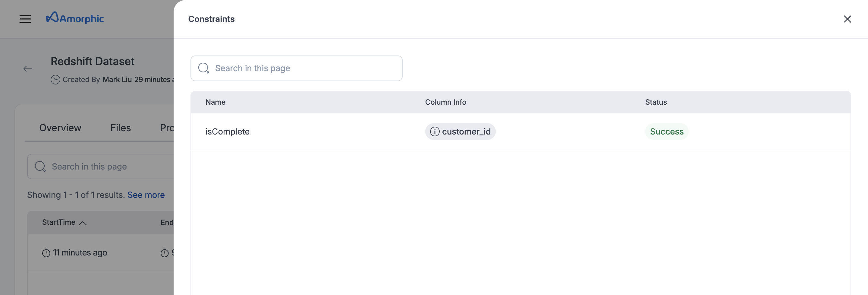Viewport: 868px width, 295px height.
Task: Open the Status column header
Action: [656, 102]
